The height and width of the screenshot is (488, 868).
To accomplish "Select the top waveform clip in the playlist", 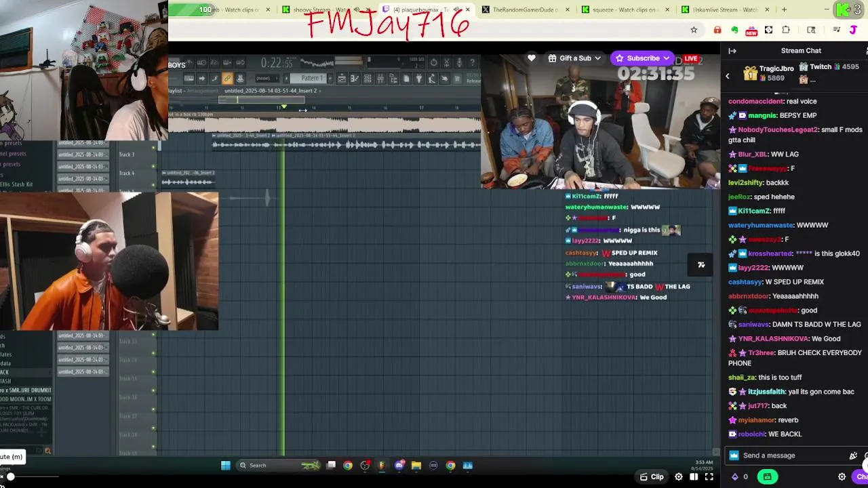I will [324, 125].
